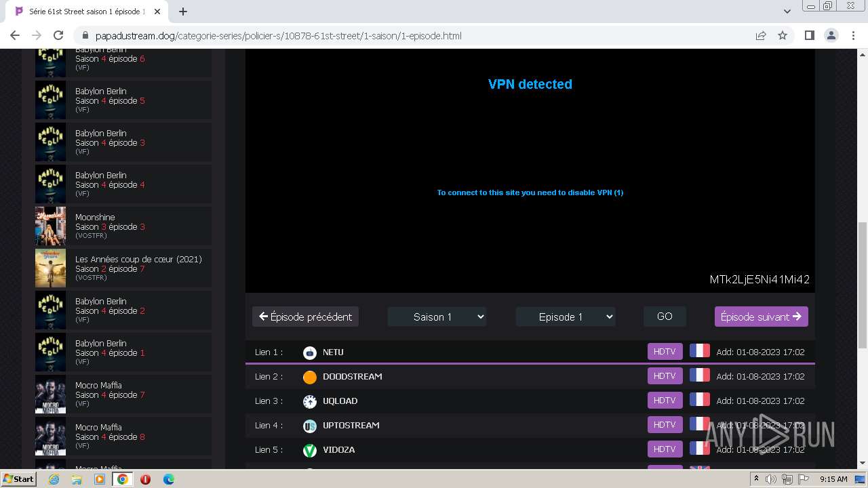Click the Moonshine poster thumbnail
Image resolution: width=868 pixels, height=488 pixels.
(x=50, y=226)
